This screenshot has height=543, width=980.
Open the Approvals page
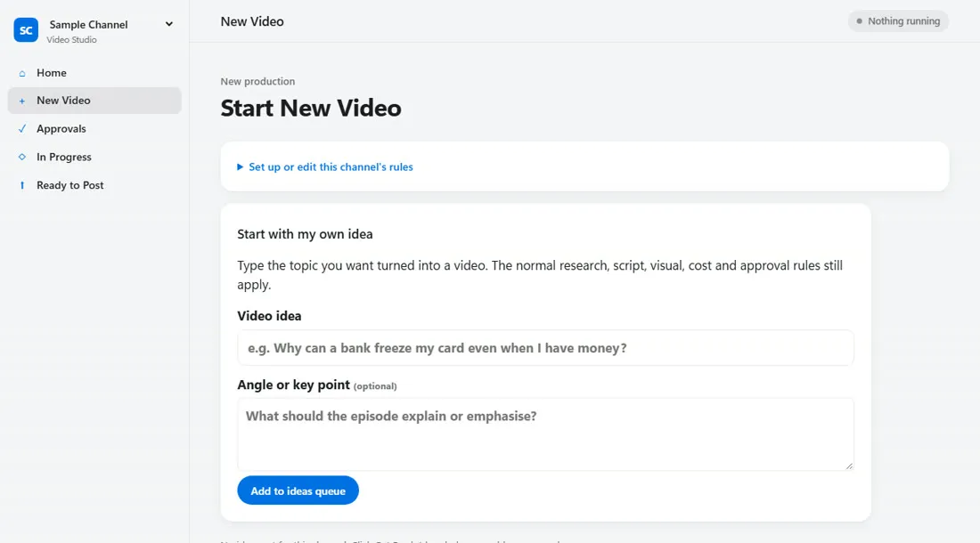click(x=94, y=128)
